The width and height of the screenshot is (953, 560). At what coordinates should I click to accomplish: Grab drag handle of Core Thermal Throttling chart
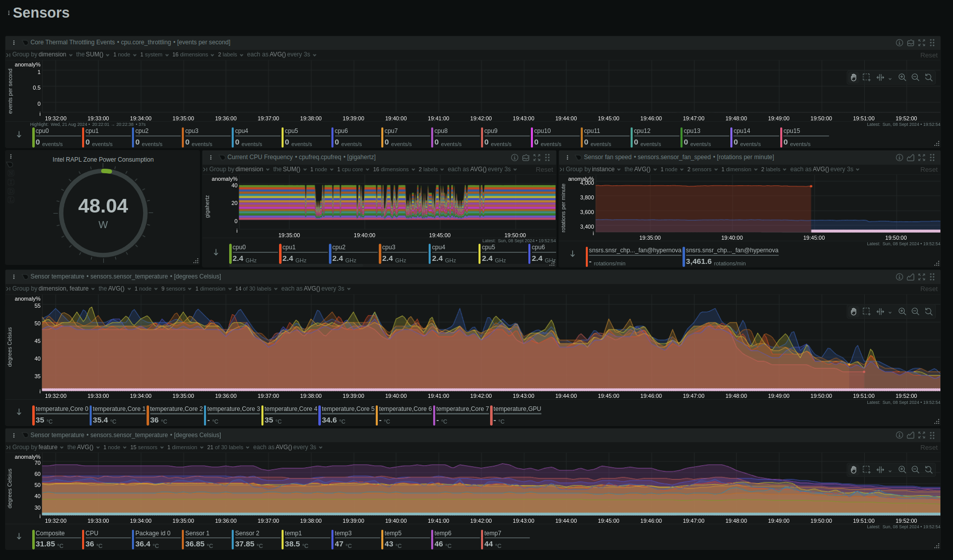[x=932, y=43]
